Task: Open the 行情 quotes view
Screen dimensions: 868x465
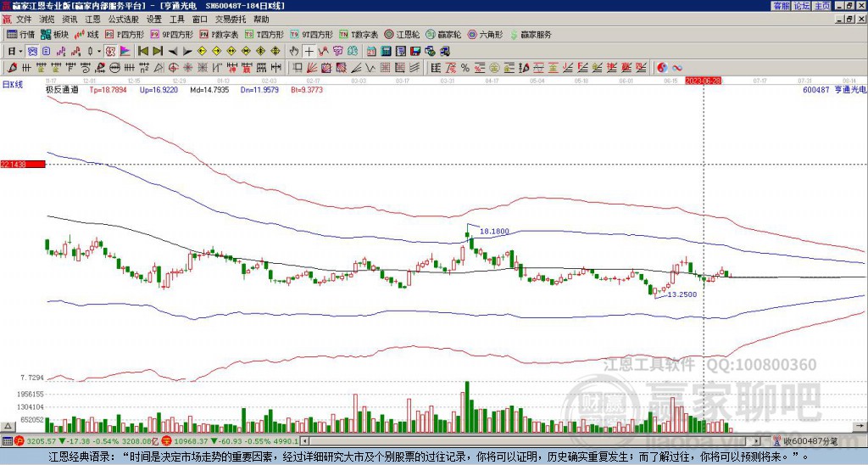Action: [21, 34]
